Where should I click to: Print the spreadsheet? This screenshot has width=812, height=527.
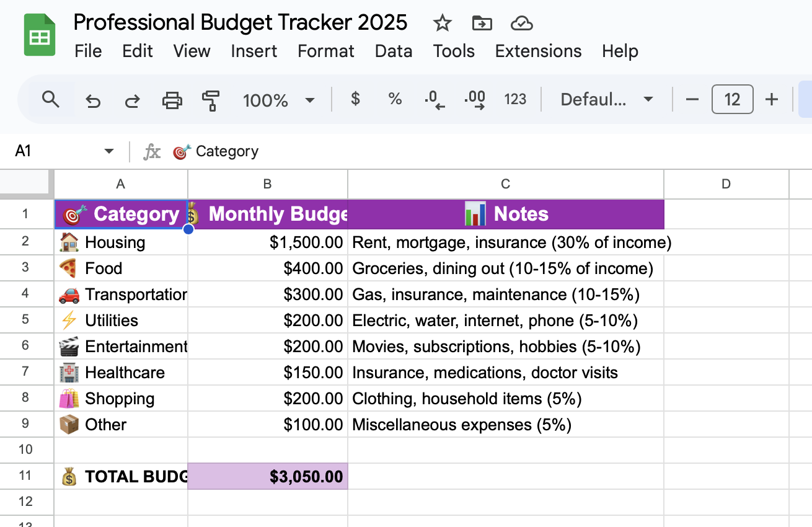click(x=172, y=99)
